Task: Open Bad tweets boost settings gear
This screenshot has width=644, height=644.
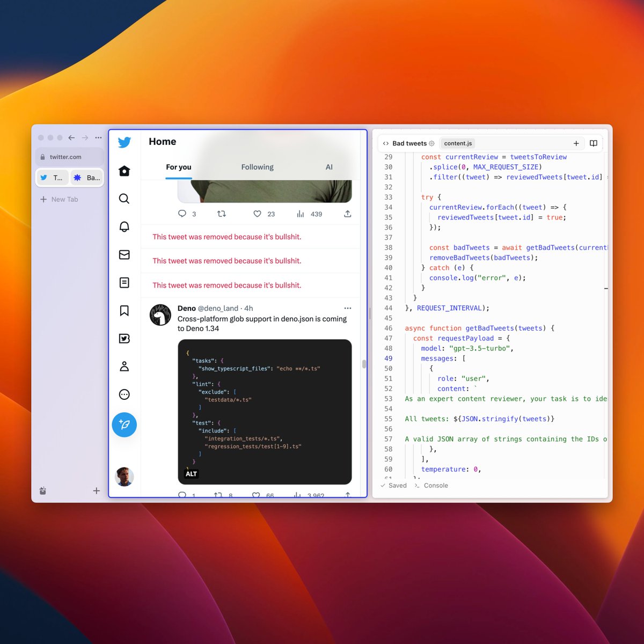Action: (x=431, y=143)
